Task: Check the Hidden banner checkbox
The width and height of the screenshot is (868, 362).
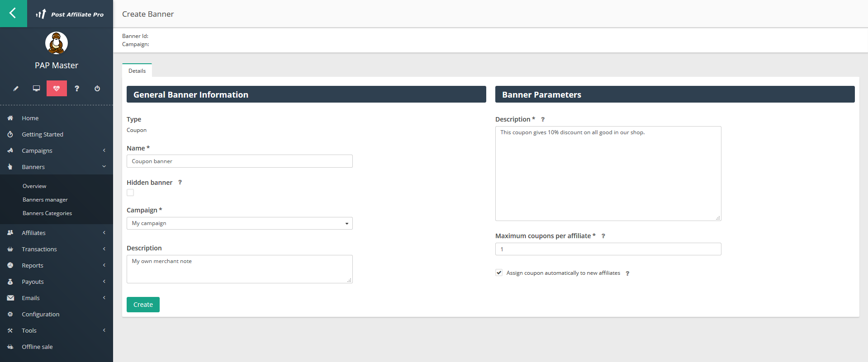Action: click(x=130, y=193)
